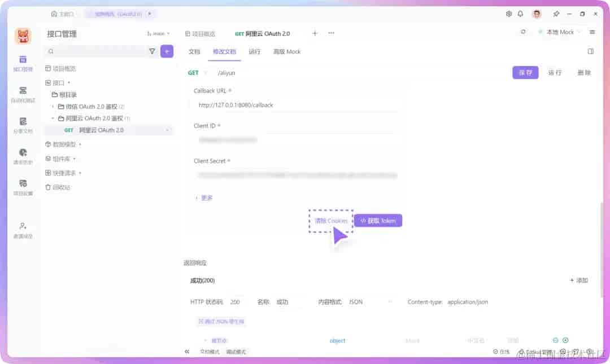Switch to the 文档 tab

click(194, 52)
